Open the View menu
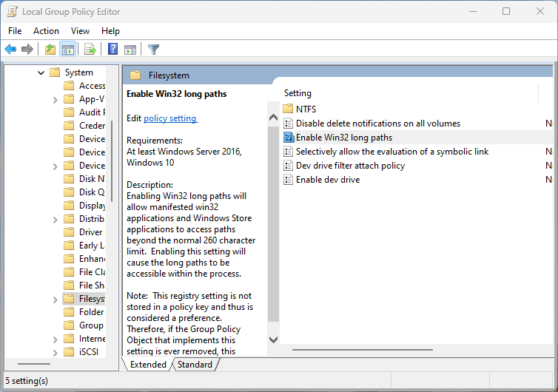 (x=80, y=31)
